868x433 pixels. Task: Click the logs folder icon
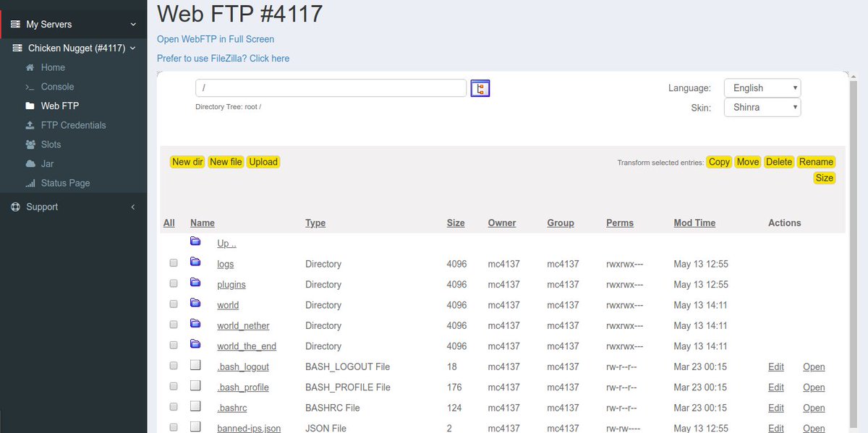point(195,262)
